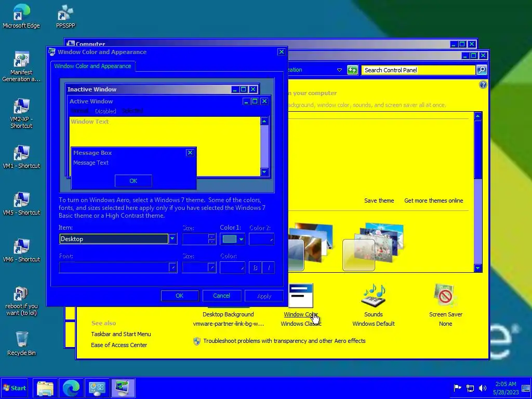Click the preview Selected menu item
Viewport: 532px width, 399px height.
tap(132, 111)
